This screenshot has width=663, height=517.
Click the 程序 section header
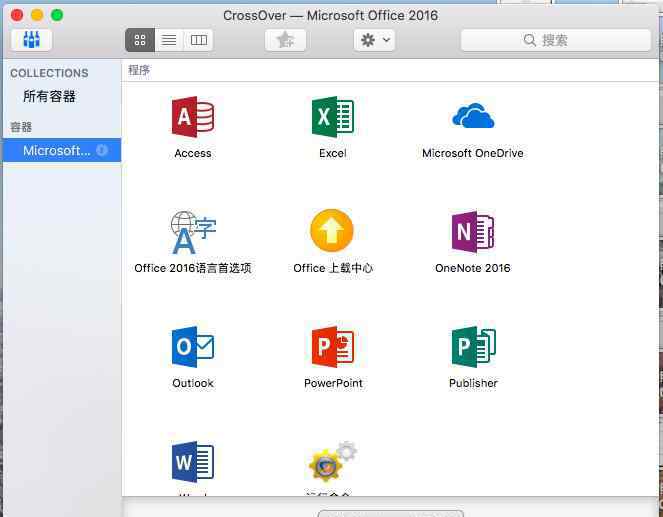[x=139, y=70]
